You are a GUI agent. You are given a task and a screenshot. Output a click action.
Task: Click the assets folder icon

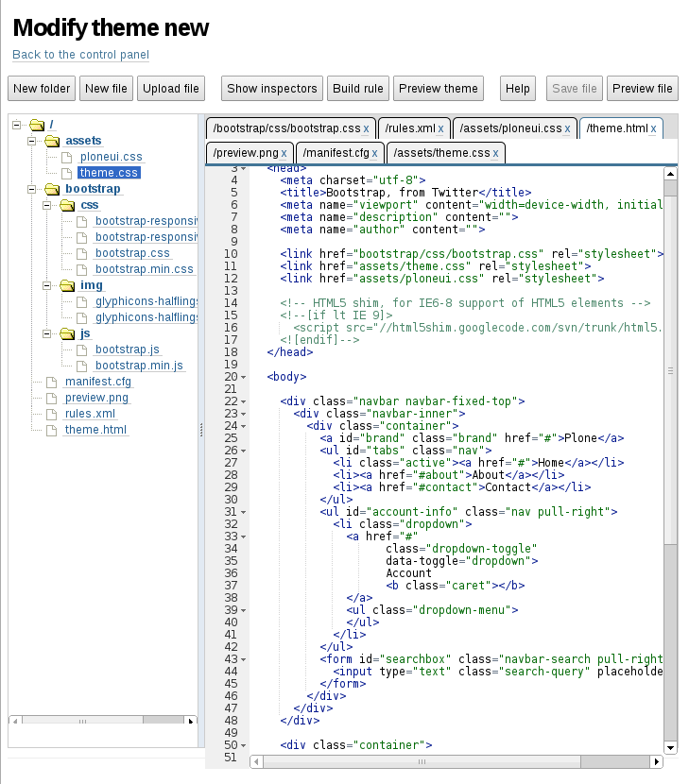coord(52,141)
